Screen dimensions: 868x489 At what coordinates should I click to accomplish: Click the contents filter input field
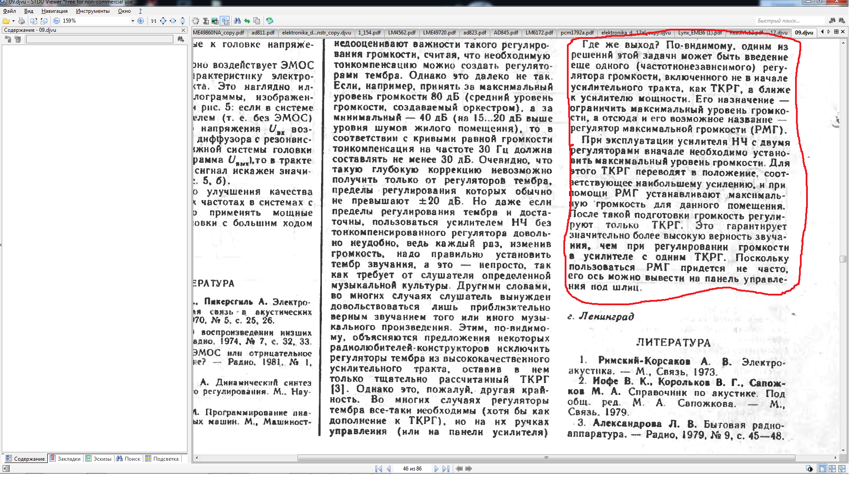pos(99,39)
